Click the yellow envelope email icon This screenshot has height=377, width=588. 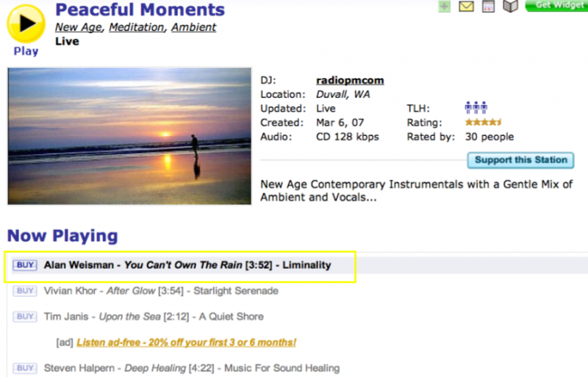click(x=466, y=7)
